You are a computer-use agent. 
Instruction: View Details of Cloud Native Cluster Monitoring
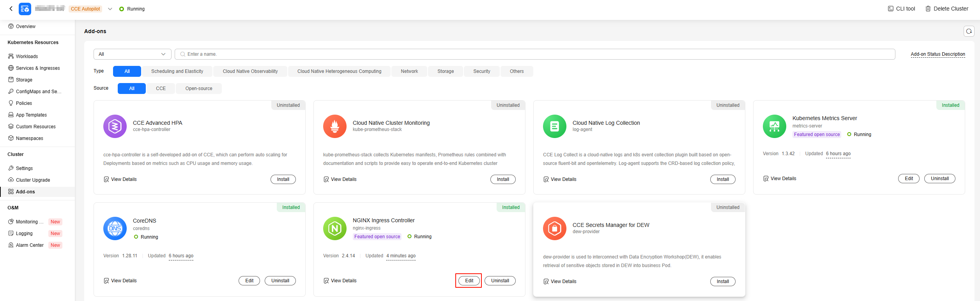tap(340, 179)
